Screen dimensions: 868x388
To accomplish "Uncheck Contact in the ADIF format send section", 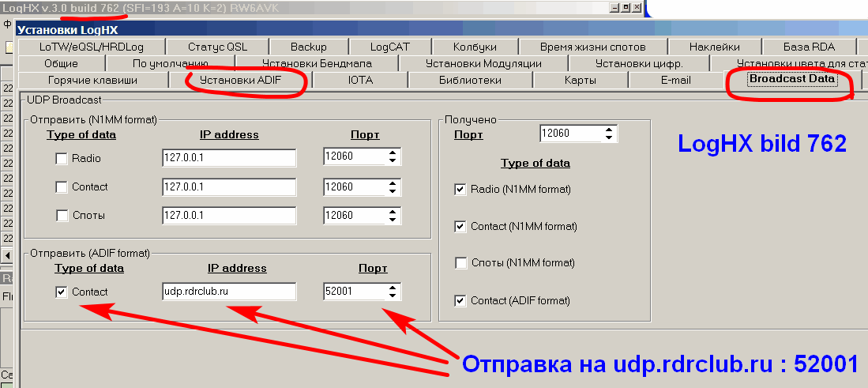I will tap(62, 292).
